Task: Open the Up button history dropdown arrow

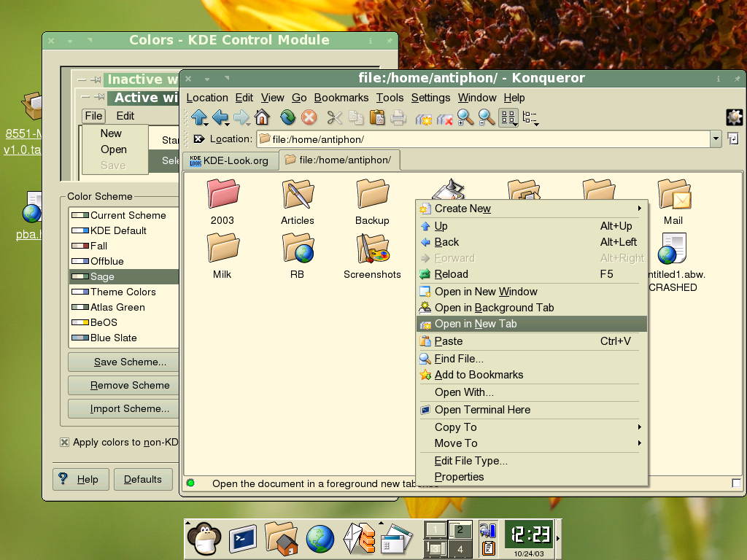Action: pos(206,124)
